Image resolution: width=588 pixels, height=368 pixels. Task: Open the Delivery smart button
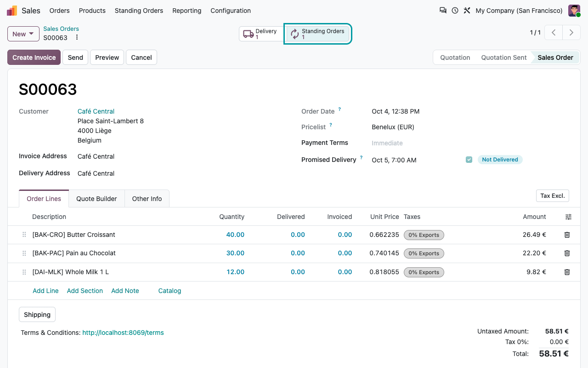(x=261, y=34)
